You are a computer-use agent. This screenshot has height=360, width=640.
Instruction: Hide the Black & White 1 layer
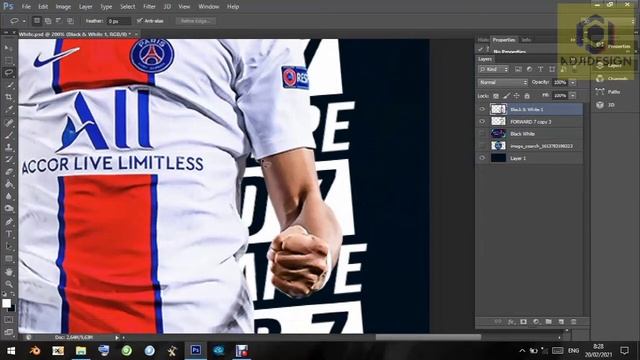click(482, 109)
